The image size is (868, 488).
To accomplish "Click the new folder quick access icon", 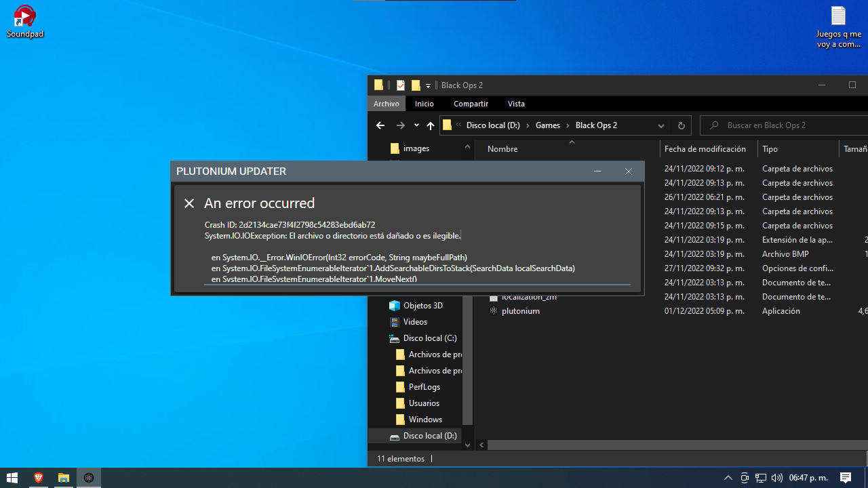I will tap(416, 85).
